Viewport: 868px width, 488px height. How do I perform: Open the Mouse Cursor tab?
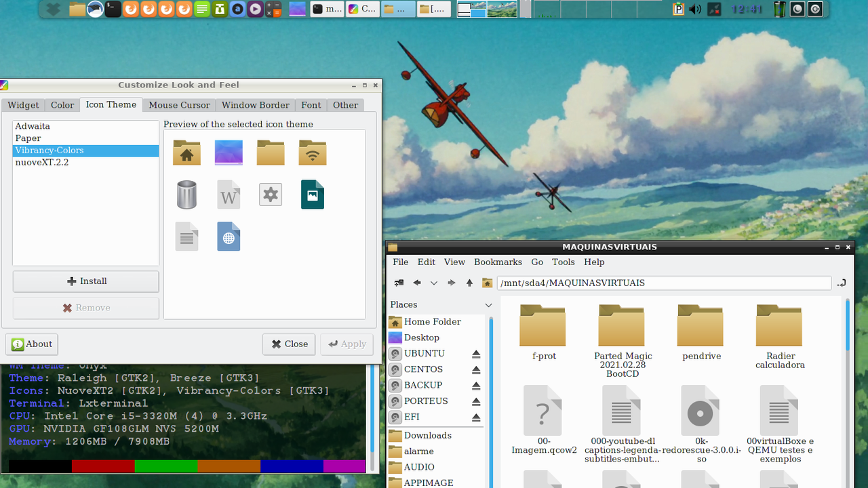(x=179, y=105)
